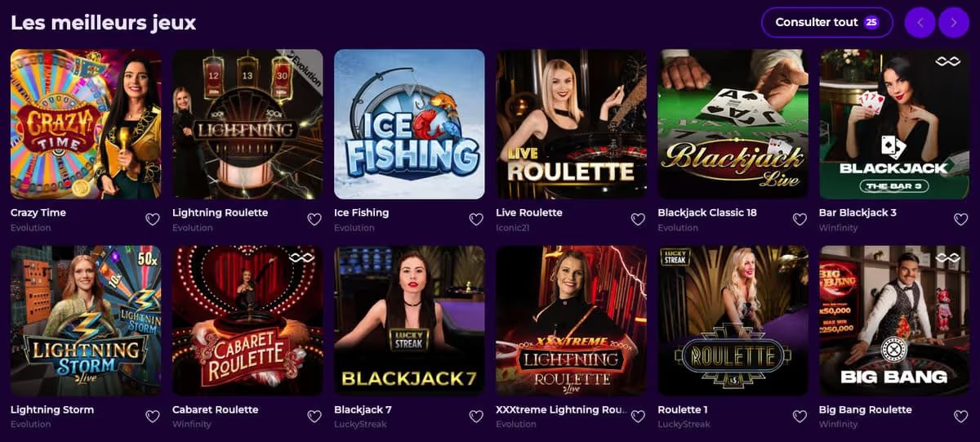Favorite Crazy Time with the heart icon
This screenshot has height=442, width=980.
[x=153, y=220]
